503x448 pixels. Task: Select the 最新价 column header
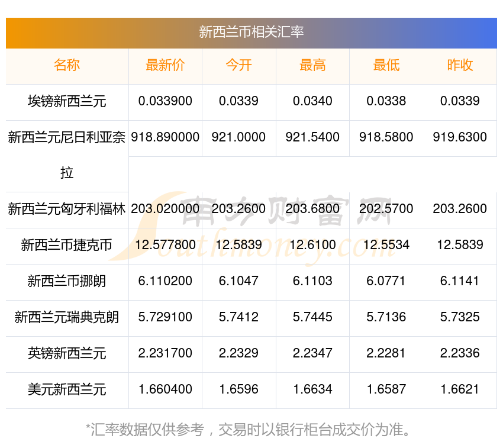[165, 65]
